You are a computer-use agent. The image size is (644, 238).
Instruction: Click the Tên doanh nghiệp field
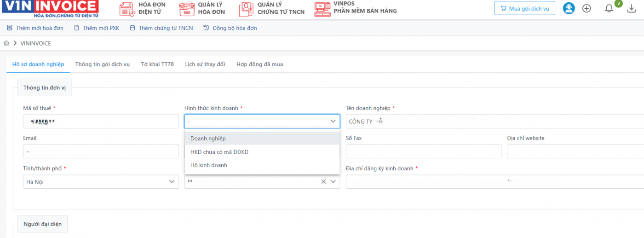495,122
